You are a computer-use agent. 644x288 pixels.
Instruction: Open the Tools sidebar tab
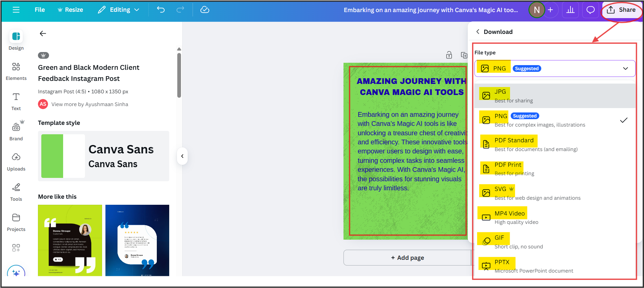tap(16, 192)
